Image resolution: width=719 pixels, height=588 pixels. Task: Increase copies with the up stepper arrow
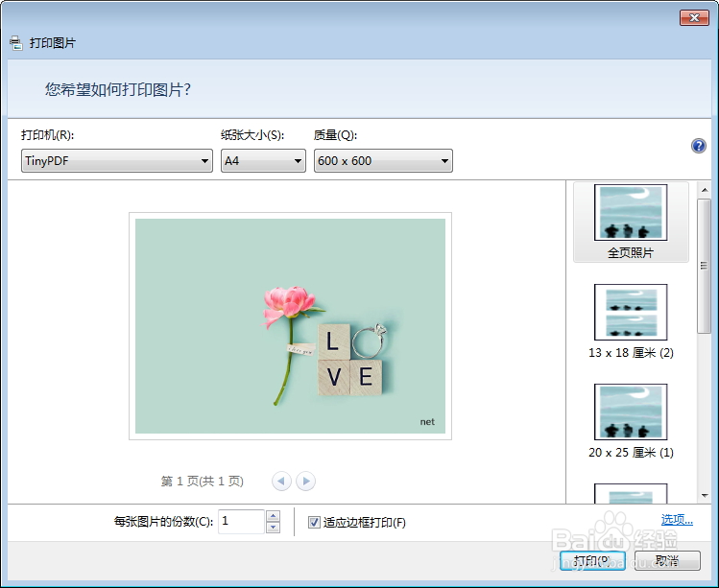coord(273,516)
